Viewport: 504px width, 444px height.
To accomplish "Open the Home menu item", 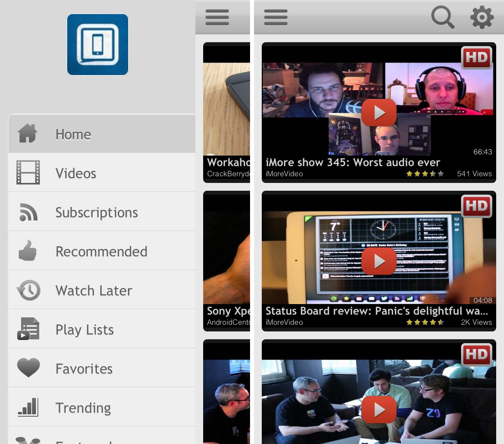I will coord(102,134).
